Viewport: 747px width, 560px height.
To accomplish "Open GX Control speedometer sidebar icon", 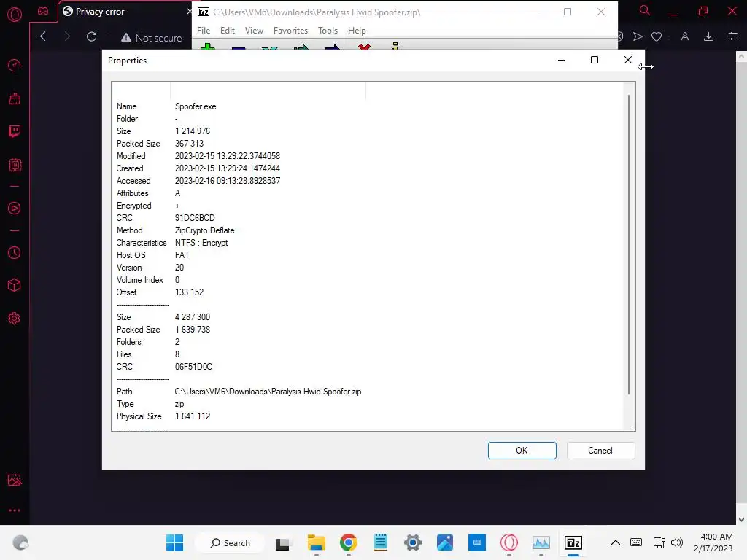I will (15, 65).
